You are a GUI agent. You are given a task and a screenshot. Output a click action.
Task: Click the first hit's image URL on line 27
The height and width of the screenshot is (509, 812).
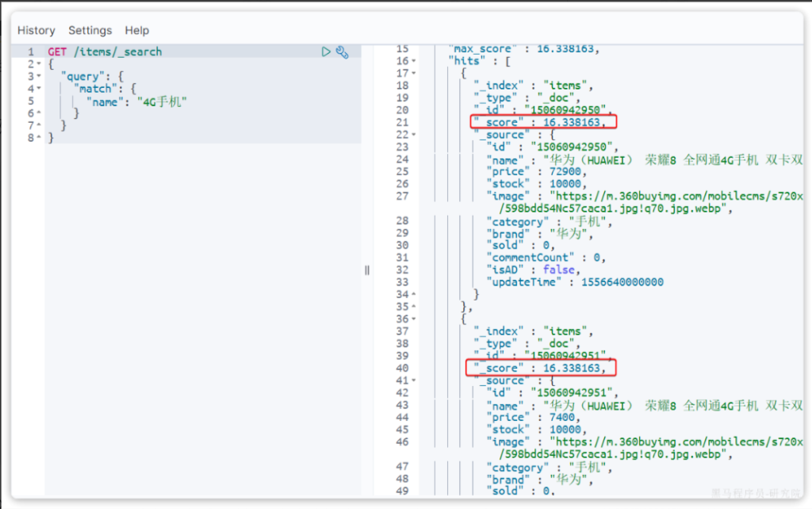click(672, 196)
